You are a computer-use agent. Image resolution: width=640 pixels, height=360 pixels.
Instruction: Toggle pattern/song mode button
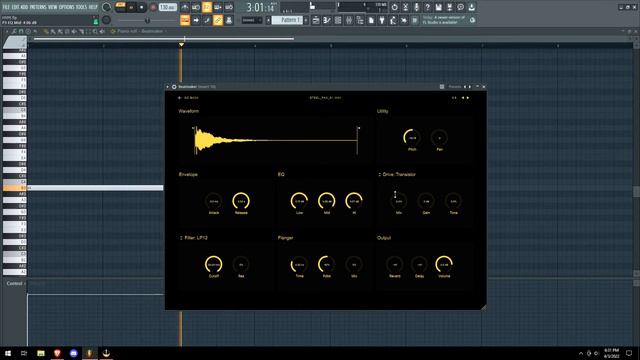121,7
